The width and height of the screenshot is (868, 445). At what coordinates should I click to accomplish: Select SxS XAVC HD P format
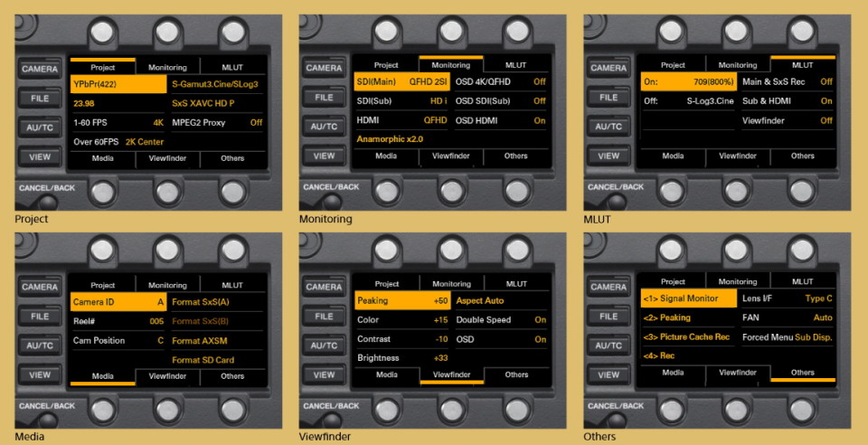(x=215, y=103)
